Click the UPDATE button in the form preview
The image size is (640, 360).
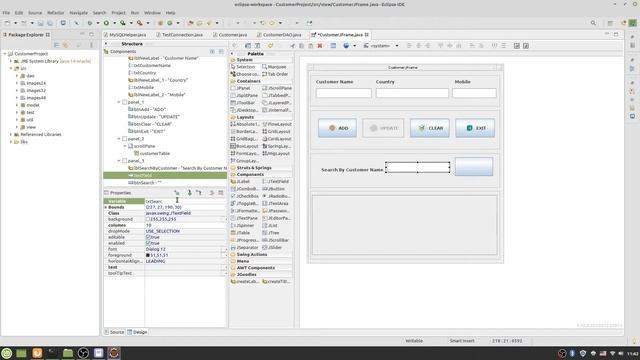pos(383,128)
